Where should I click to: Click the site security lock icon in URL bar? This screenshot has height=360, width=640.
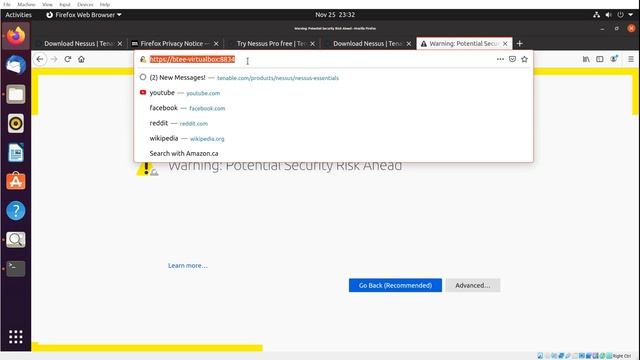[x=143, y=60]
